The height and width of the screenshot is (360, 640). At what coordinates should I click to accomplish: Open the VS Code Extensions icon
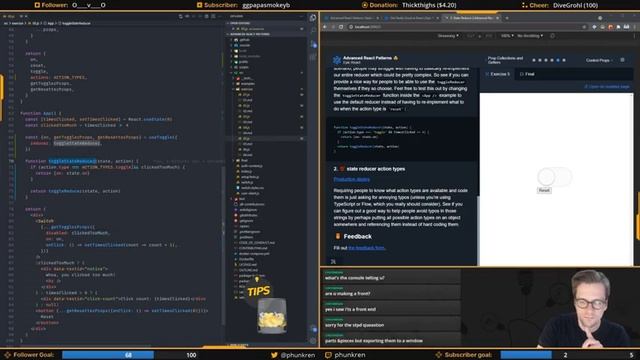coord(313,57)
